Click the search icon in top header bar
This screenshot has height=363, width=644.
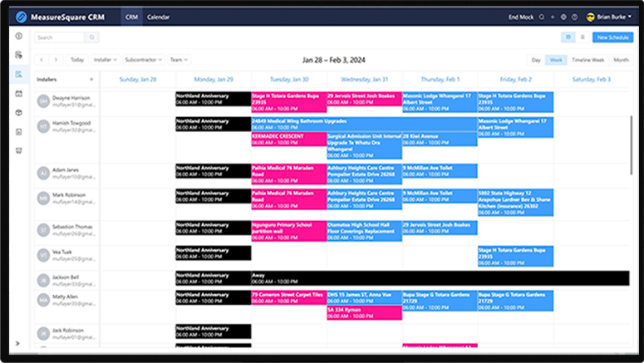[x=542, y=17]
